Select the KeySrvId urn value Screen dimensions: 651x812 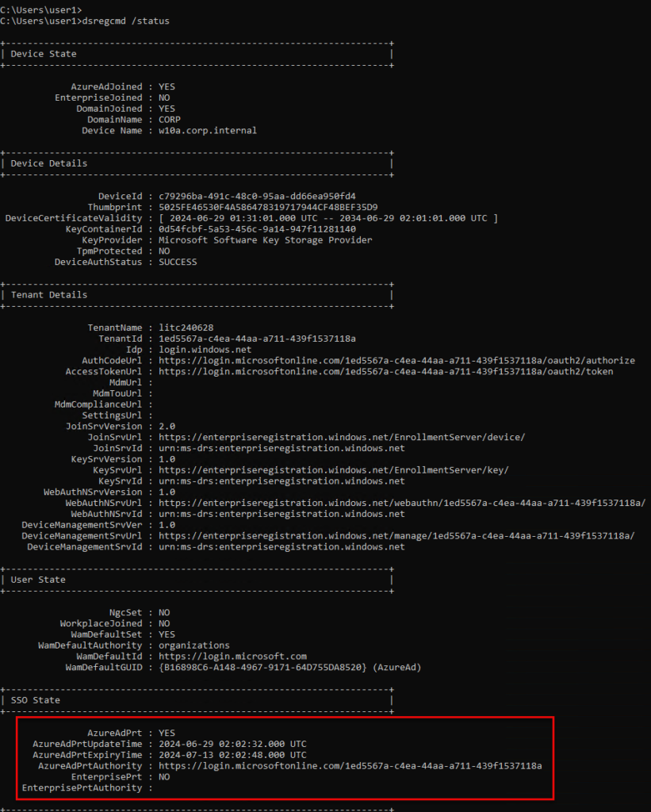tap(281, 481)
